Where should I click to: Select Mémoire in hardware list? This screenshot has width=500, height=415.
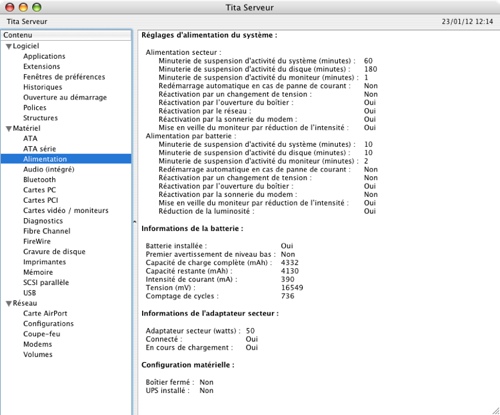38,272
